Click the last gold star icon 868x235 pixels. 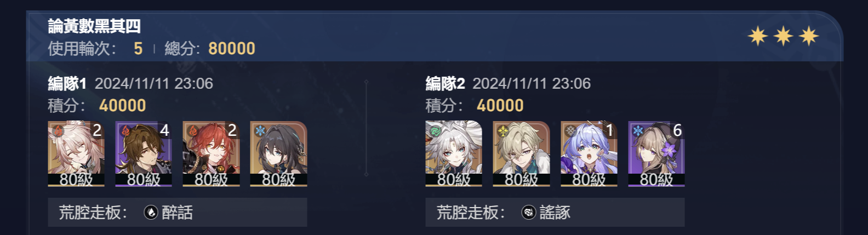coord(809,37)
